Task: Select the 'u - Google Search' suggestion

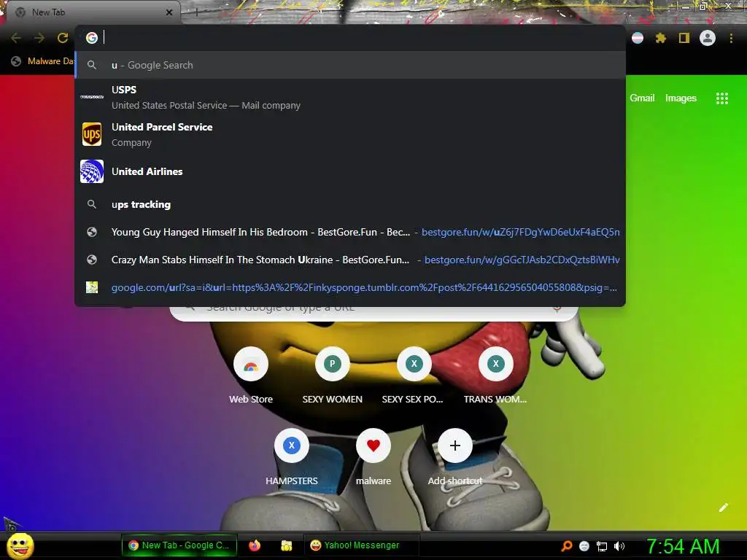Action: click(350, 65)
